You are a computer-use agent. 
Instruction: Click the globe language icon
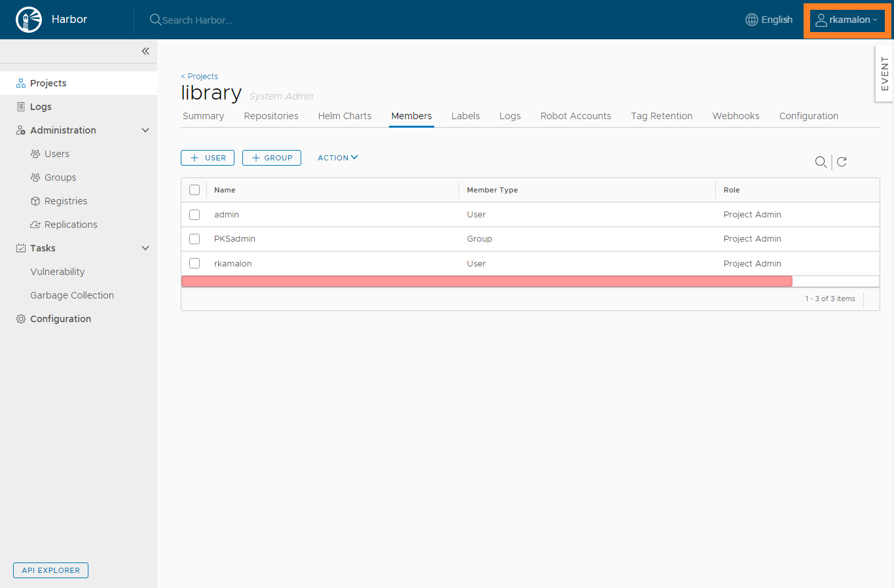752,20
